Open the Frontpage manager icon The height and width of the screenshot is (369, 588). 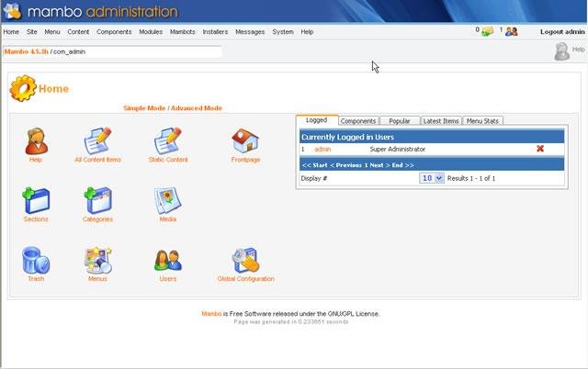click(245, 140)
